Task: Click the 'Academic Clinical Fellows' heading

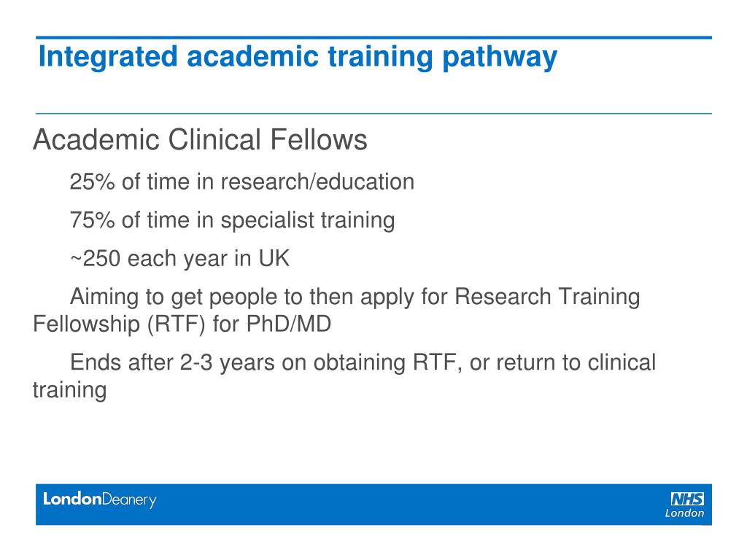Action: click(x=200, y=140)
